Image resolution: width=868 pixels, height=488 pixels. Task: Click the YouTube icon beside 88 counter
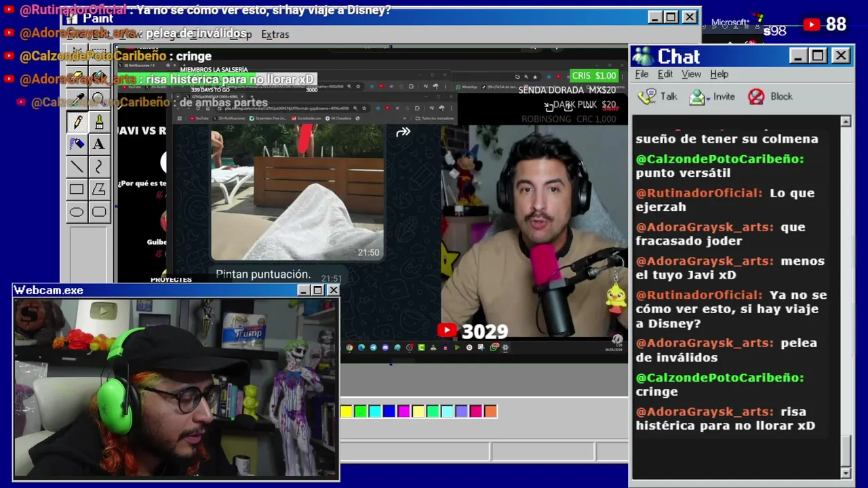812,24
